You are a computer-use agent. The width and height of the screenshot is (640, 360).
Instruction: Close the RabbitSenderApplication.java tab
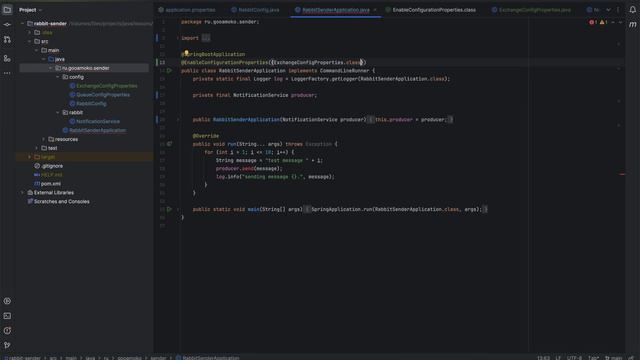tap(375, 10)
